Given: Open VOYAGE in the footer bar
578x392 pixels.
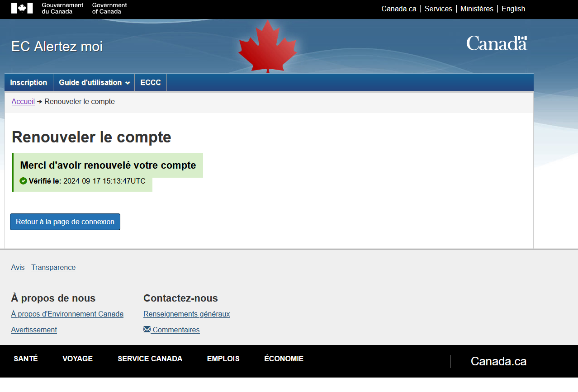Looking at the screenshot, I should click(77, 359).
